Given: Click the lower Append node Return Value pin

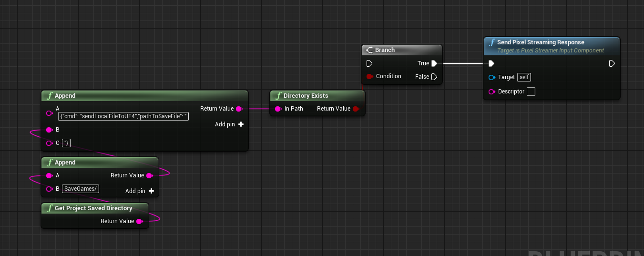Looking at the screenshot, I should 150,175.
